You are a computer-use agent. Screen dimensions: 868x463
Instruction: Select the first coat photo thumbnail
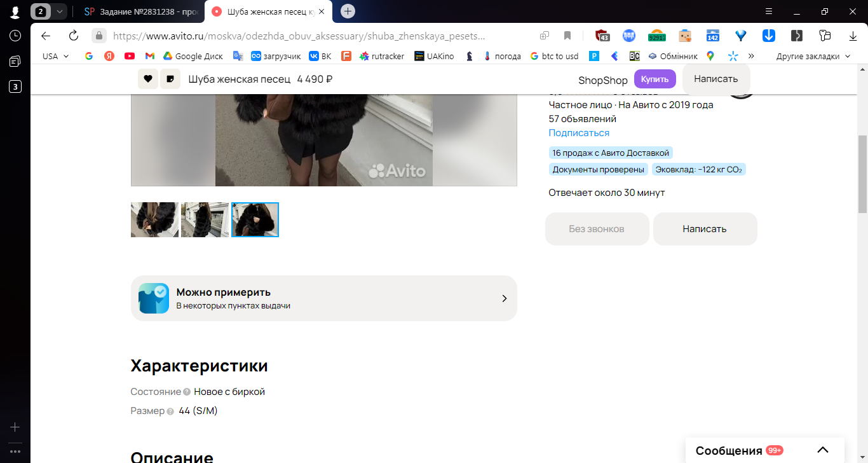(x=154, y=219)
